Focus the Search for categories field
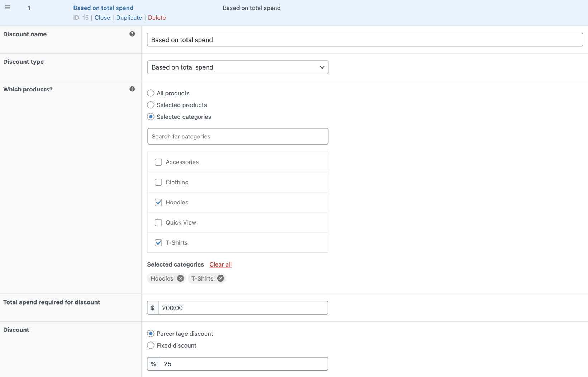Viewport: 588px width, 377px height. point(238,136)
